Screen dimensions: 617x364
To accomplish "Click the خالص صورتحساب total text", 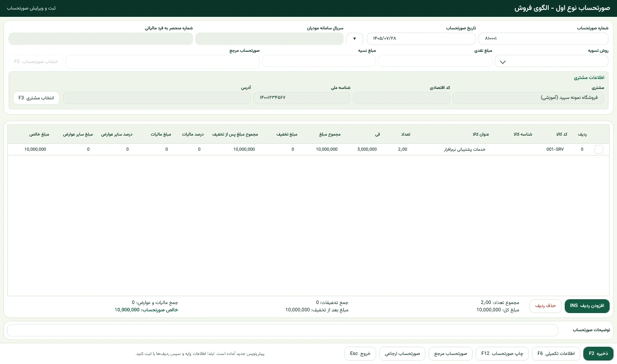I will coord(146,310).
